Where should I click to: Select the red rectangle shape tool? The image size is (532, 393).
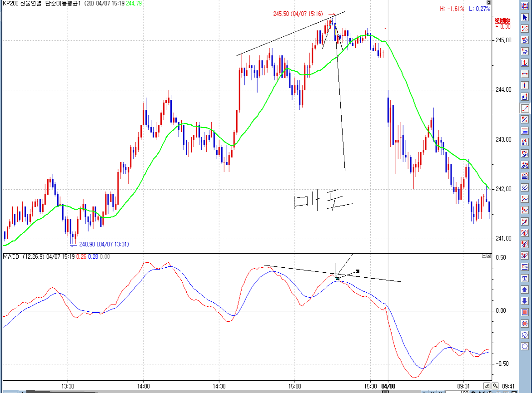(x=525, y=312)
